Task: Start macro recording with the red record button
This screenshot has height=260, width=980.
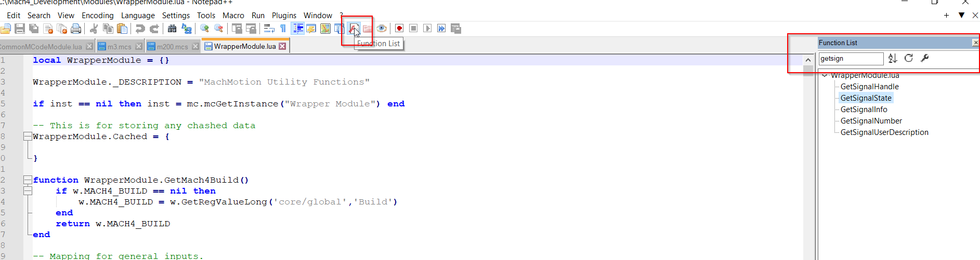Action: [x=399, y=29]
